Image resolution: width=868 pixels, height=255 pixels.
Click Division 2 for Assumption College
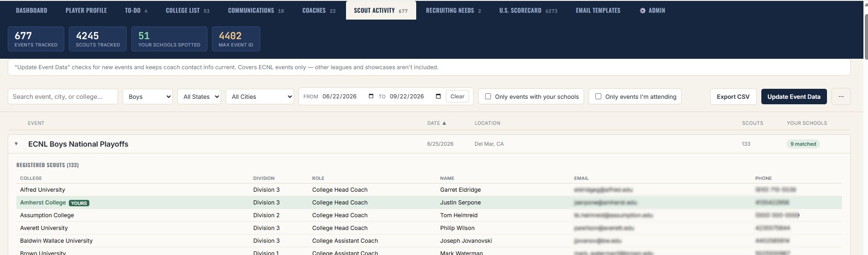(266, 215)
